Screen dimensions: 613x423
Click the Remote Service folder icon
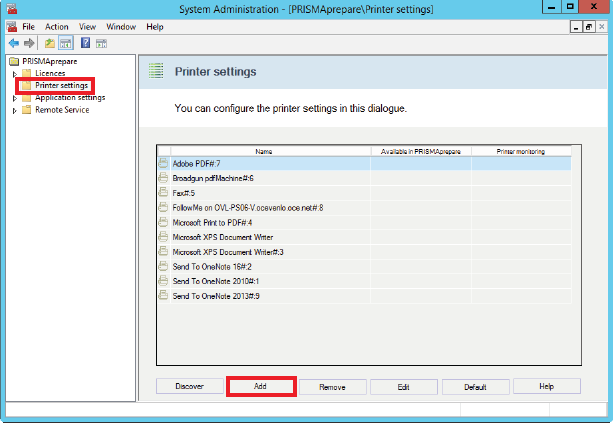pos(27,110)
